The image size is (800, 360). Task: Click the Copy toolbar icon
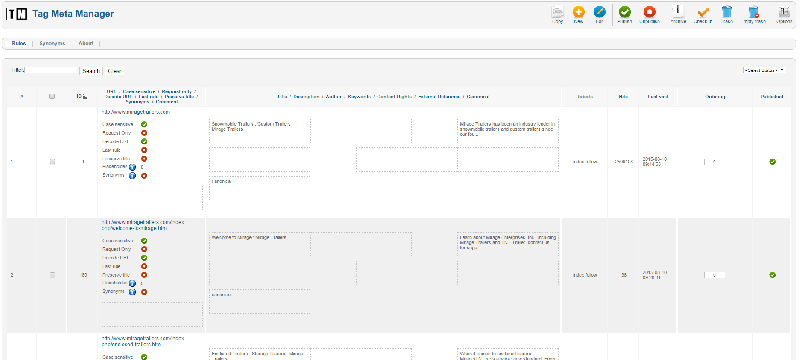(557, 12)
